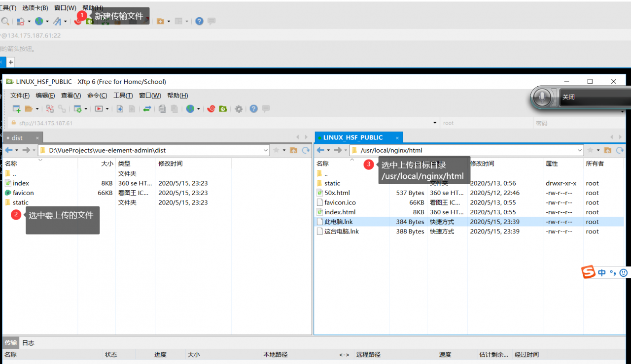Click the Xftp options gear icon

239,109
